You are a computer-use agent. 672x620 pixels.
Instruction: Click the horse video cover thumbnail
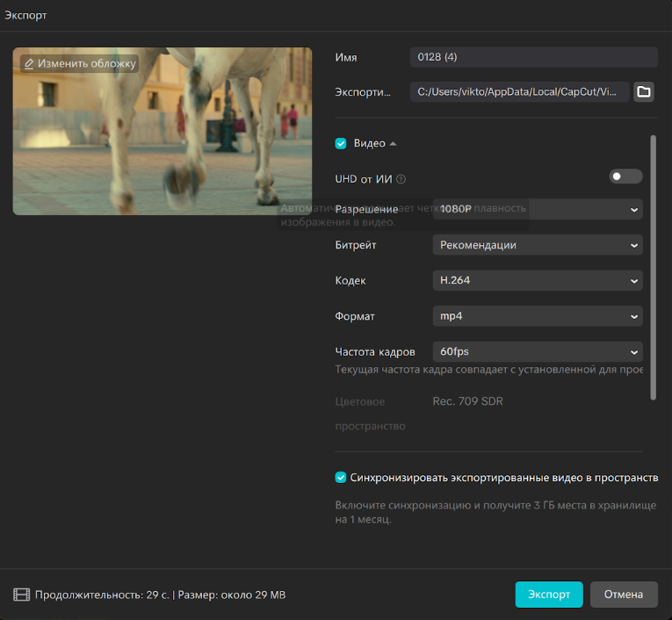pyautogui.click(x=163, y=141)
